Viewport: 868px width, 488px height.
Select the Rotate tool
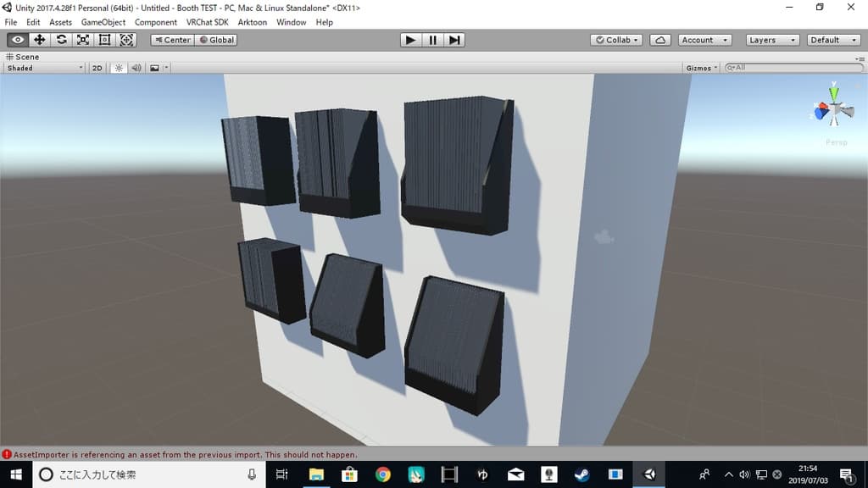point(61,40)
